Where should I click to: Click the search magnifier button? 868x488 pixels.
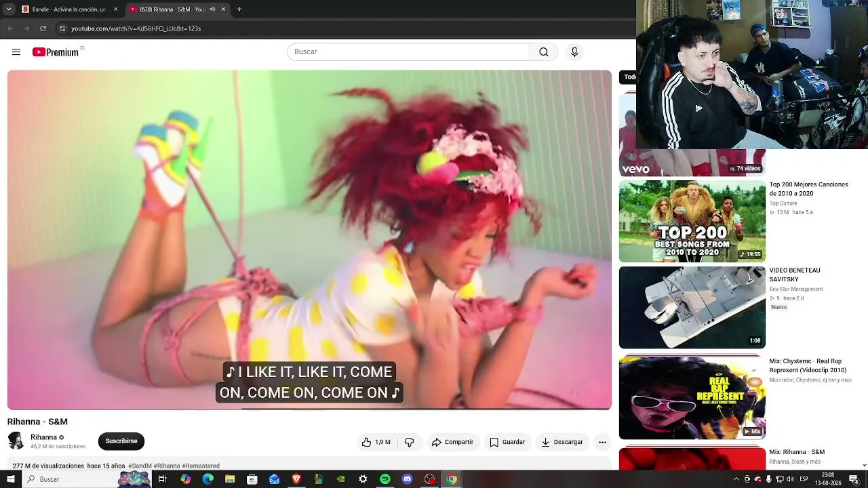[544, 52]
